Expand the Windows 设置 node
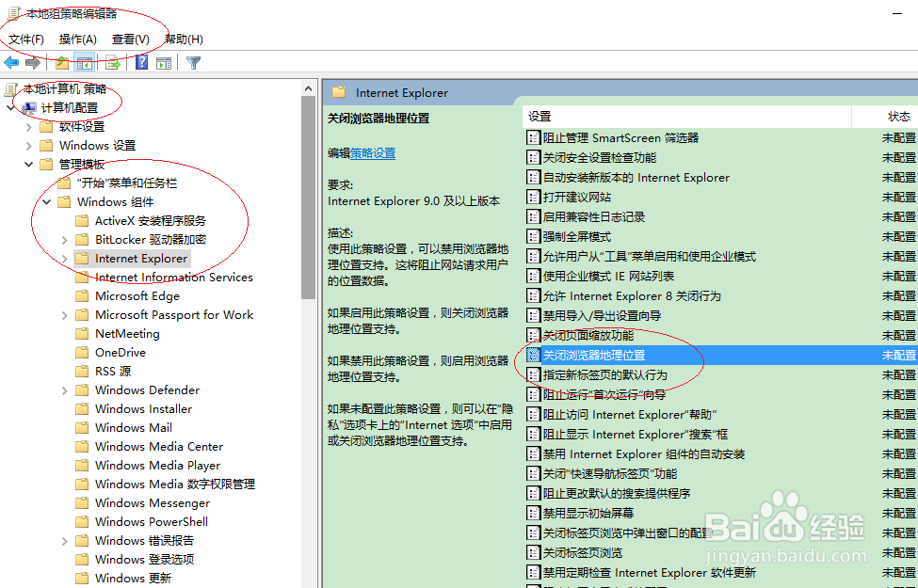918x588 pixels. (x=28, y=146)
